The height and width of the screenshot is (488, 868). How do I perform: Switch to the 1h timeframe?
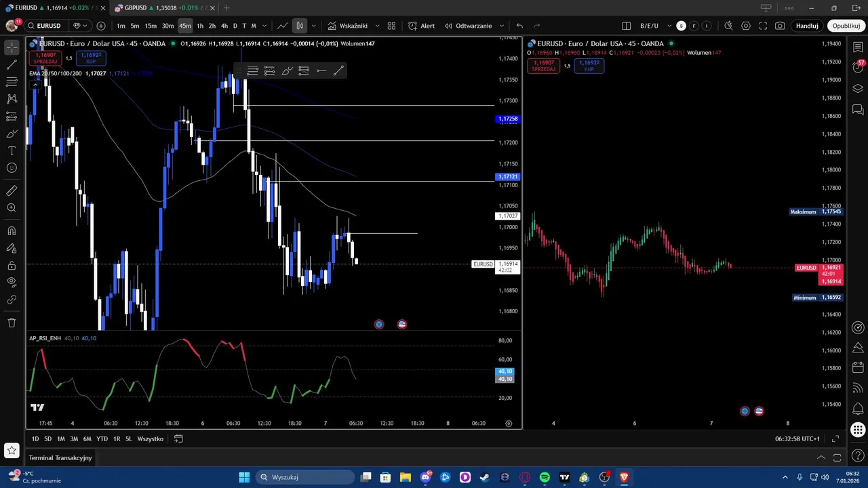click(x=200, y=26)
